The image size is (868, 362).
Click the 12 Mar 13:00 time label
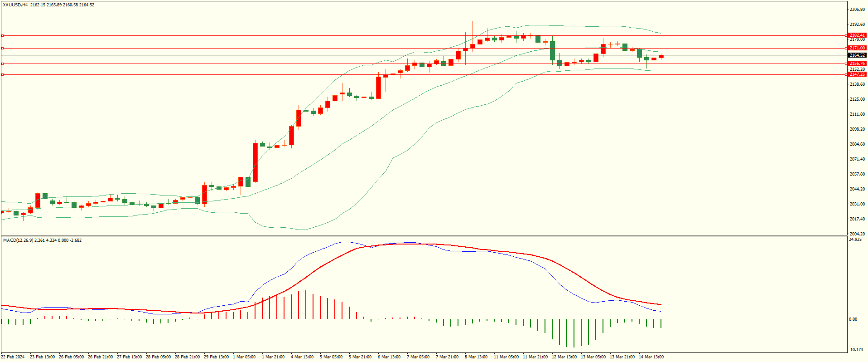point(564,357)
